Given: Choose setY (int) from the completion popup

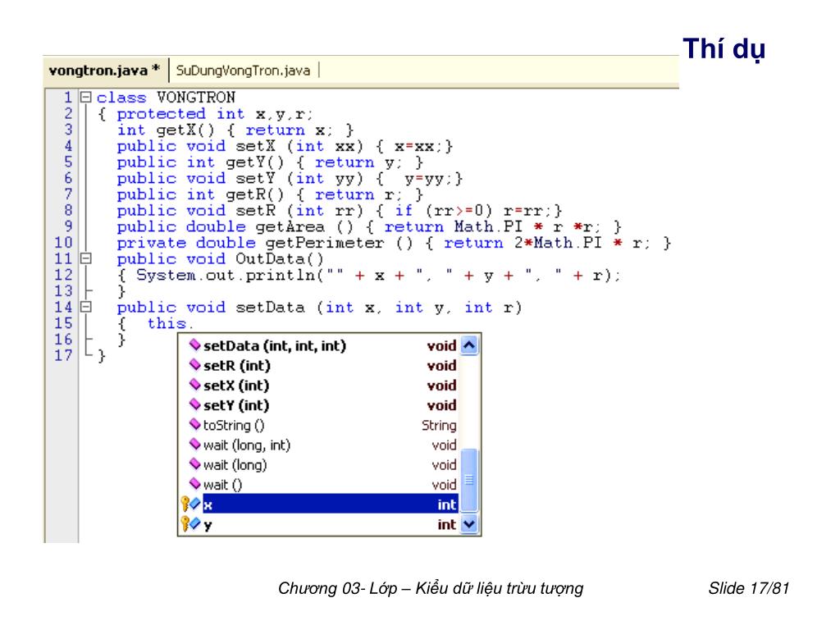Looking at the screenshot, I should coord(320,405).
